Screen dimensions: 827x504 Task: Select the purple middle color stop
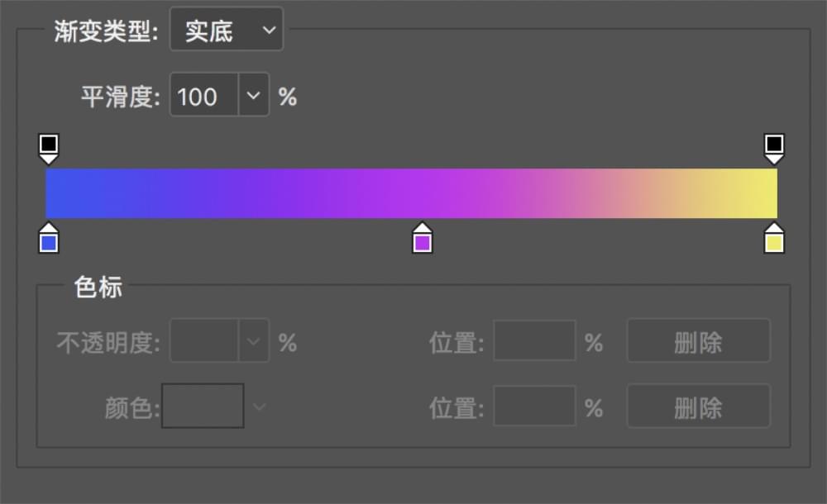423,240
